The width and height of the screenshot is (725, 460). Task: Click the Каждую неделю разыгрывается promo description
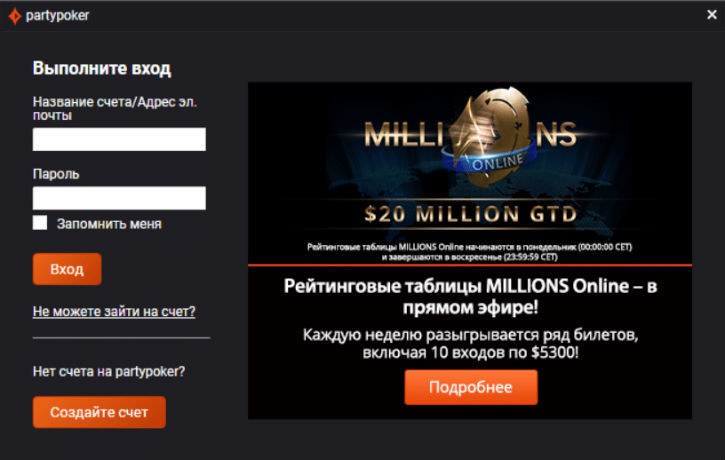[x=470, y=343]
